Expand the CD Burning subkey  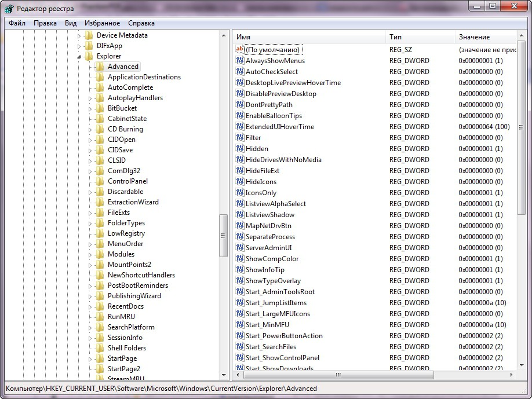pyautogui.click(x=90, y=130)
